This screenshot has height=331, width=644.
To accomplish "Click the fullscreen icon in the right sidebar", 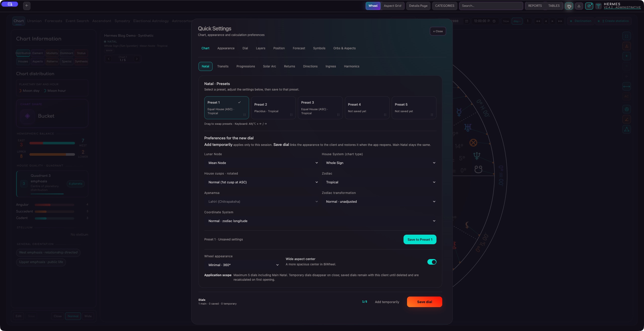I will 626,36.
